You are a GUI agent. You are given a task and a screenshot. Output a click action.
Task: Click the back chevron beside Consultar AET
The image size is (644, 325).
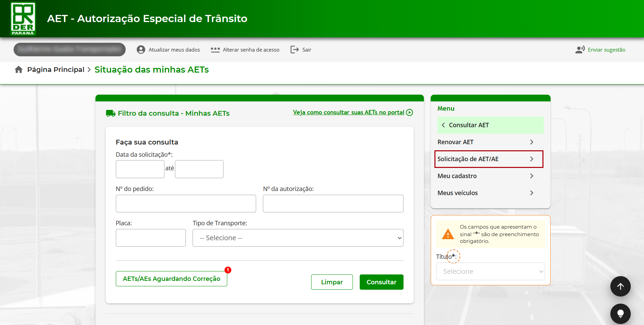(443, 125)
